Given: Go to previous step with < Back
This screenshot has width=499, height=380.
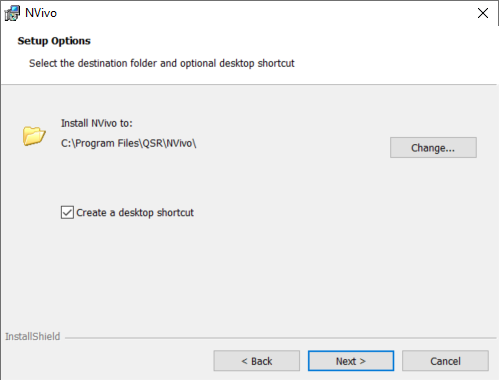Looking at the screenshot, I should click(257, 361).
